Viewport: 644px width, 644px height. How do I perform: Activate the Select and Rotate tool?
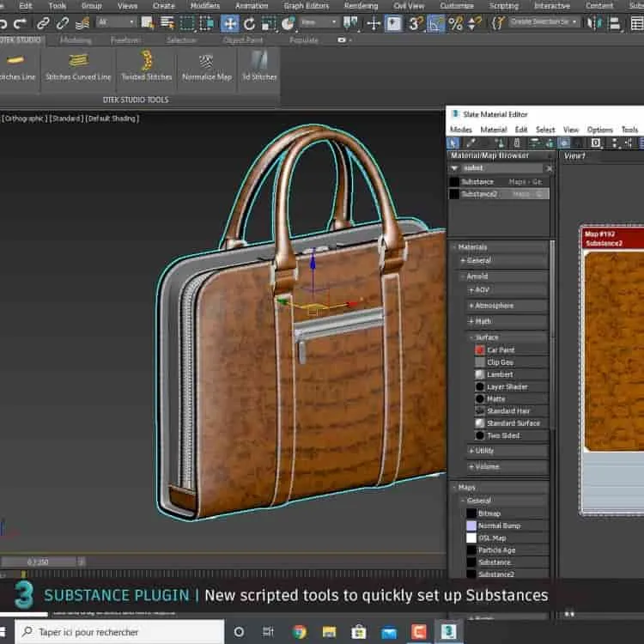[x=249, y=23]
